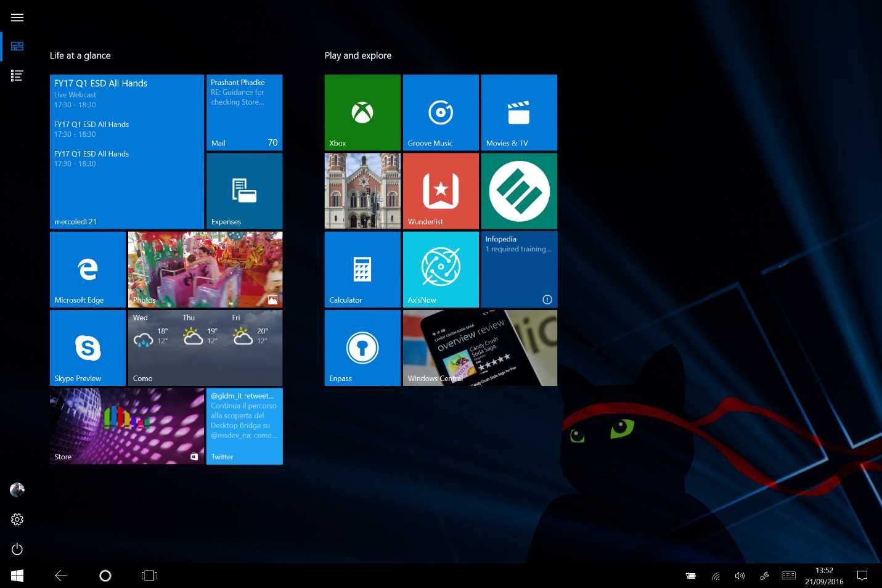The image size is (882, 588).
Task: Open the Calculator tile
Action: pos(362,269)
